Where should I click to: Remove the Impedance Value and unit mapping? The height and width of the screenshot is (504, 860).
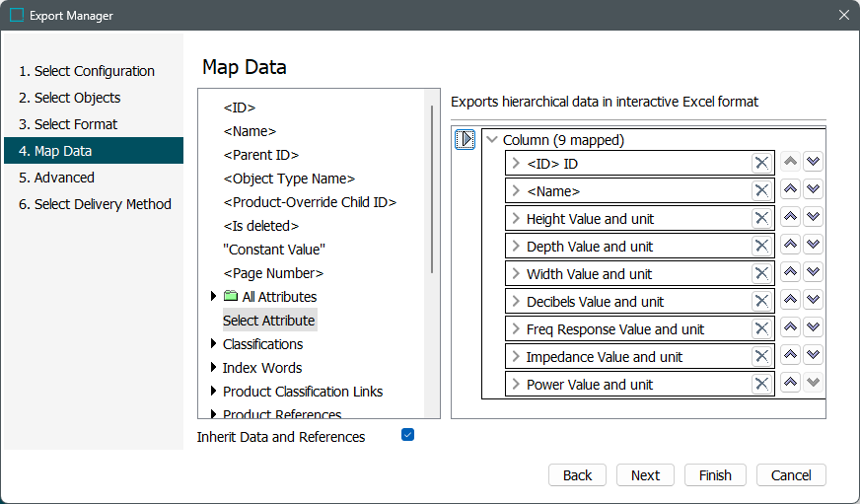tap(761, 356)
